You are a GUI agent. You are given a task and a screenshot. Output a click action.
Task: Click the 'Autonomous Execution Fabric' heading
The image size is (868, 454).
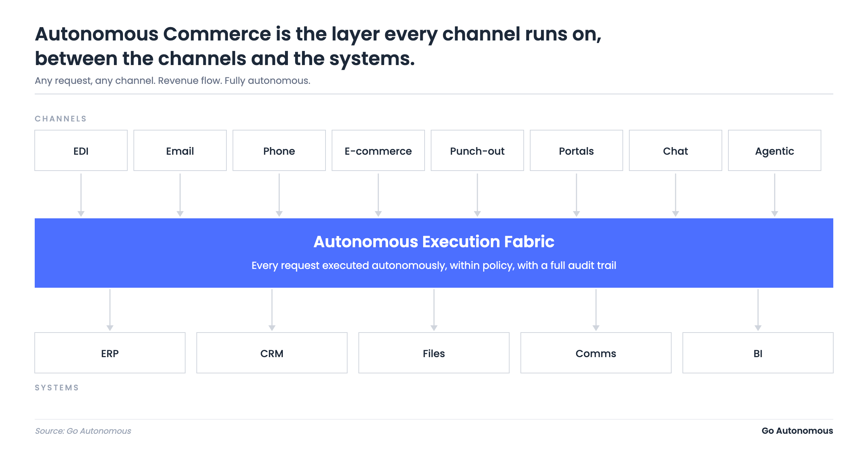coord(434,241)
